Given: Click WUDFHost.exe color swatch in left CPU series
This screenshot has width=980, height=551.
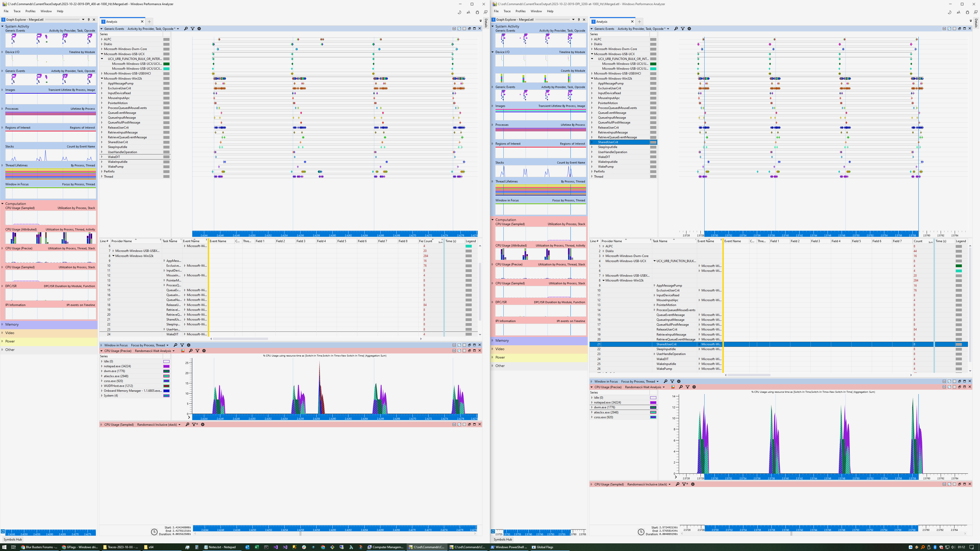Looking at the screenshot, I should (166, 386).
